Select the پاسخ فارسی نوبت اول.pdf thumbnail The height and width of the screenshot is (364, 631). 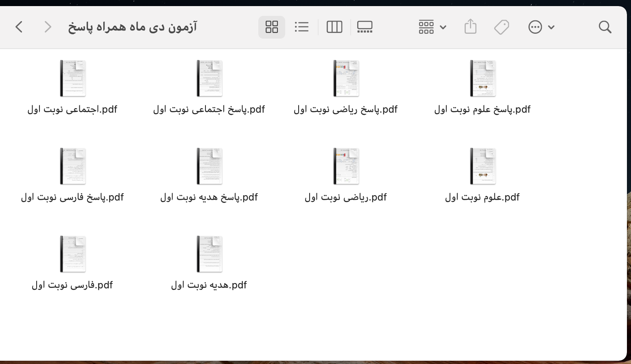click(73, 166)
